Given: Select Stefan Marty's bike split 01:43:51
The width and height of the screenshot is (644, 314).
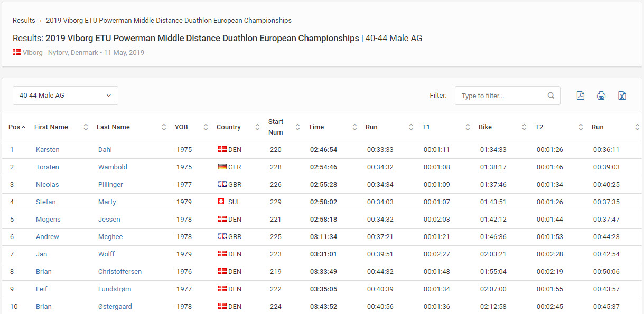Looking at the screenshot, I should tap(493, 202).
